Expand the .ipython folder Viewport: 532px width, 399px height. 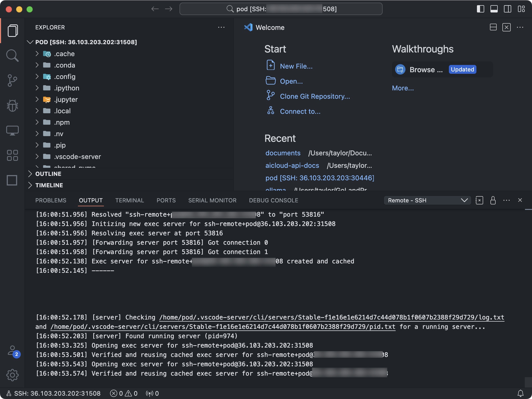coord(37,88)
